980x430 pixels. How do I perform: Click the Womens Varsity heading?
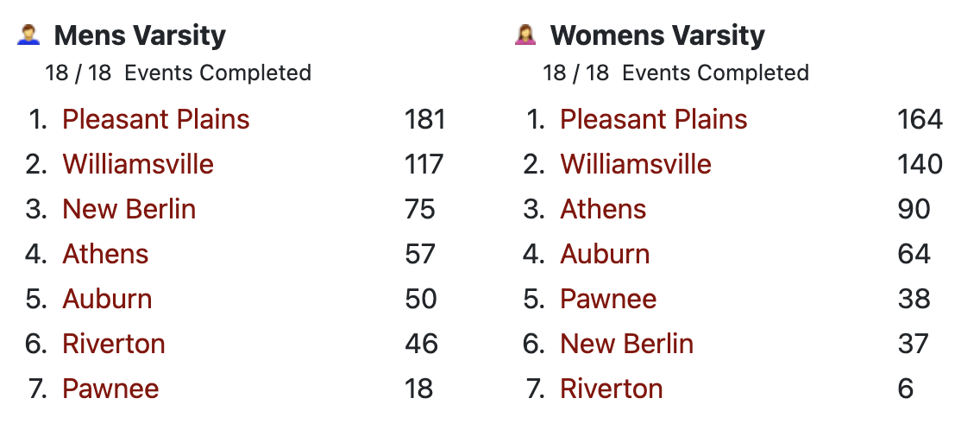pos(657,35)
